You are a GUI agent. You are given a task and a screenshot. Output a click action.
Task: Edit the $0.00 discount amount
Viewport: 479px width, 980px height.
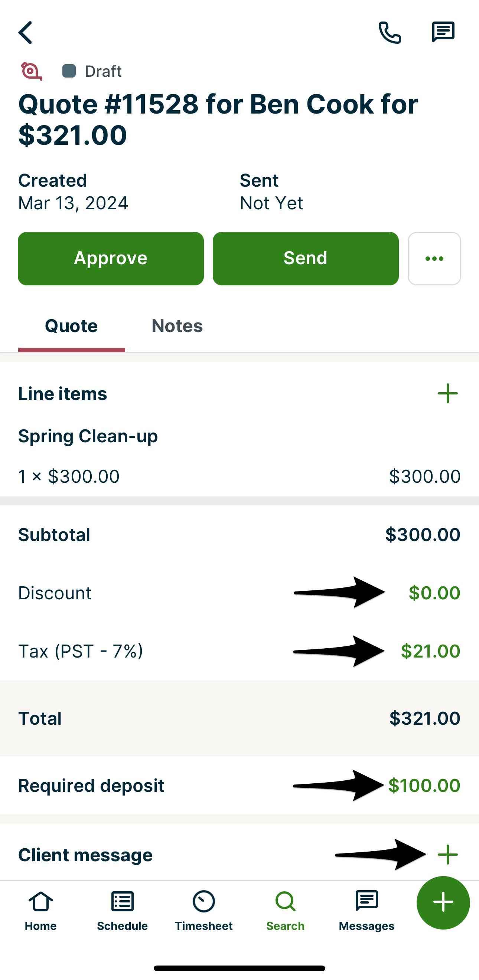pyautogui.click(x=434, y=593)
